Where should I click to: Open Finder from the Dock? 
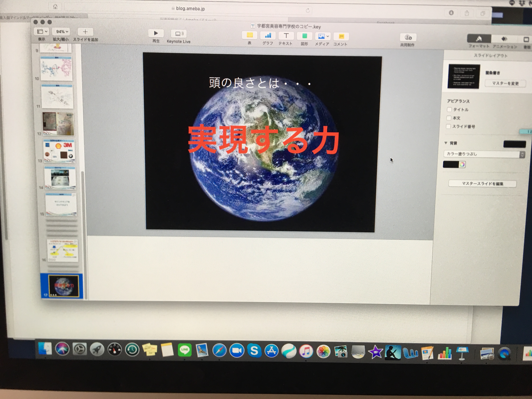45,348
